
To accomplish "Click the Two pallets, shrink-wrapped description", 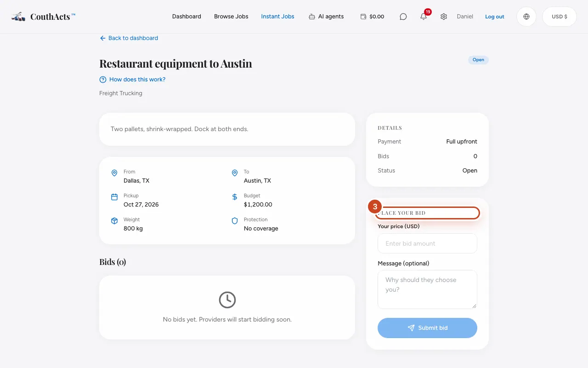I will [x=180, y=129].
